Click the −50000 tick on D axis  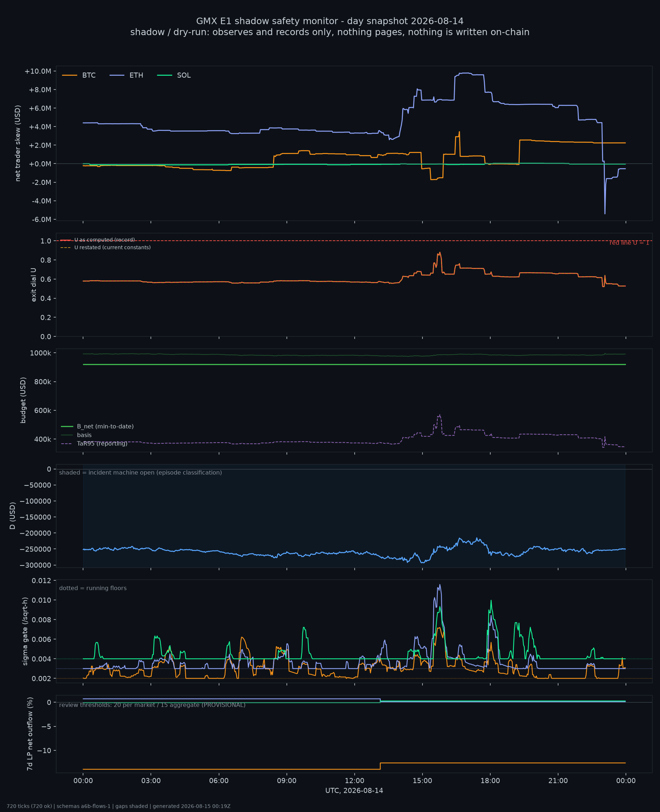38,485
